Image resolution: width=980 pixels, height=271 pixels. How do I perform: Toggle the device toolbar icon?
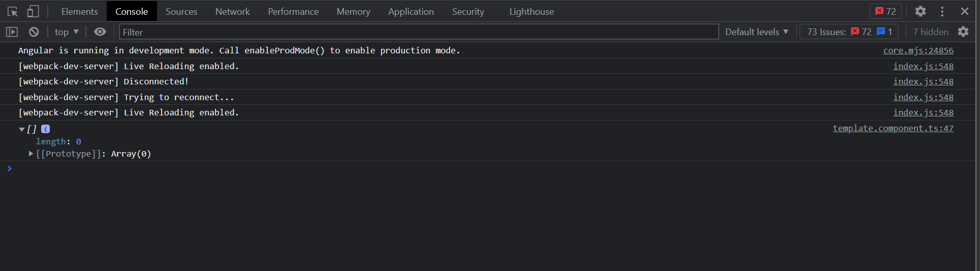33,11
